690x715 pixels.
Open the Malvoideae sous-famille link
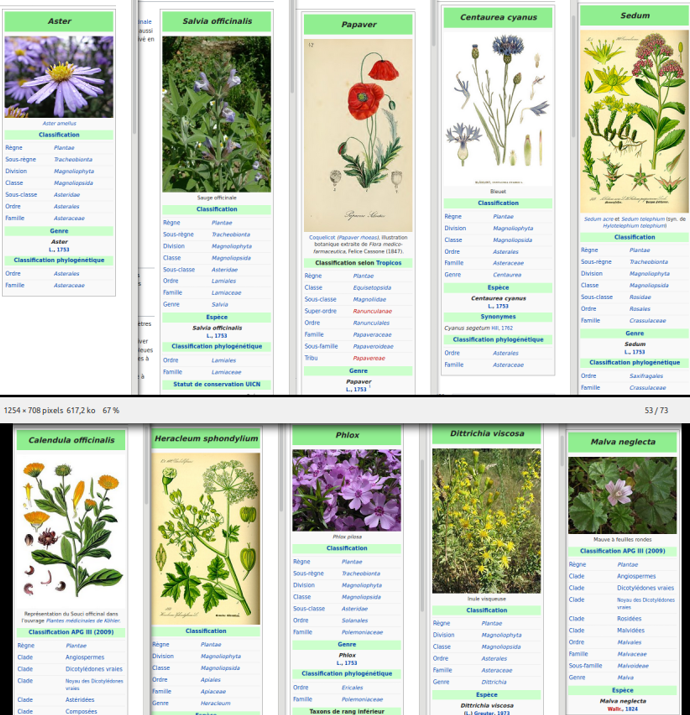click(x=633, y=665)
